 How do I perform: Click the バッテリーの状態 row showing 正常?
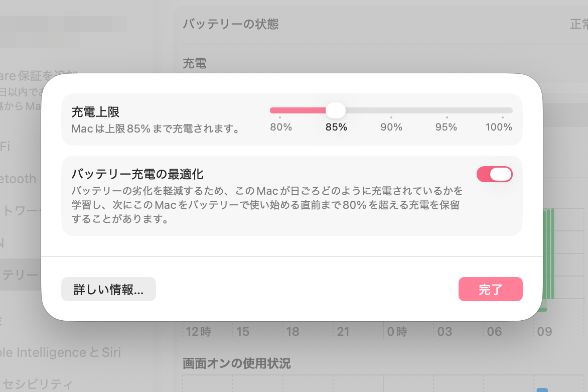click(381, 24)
